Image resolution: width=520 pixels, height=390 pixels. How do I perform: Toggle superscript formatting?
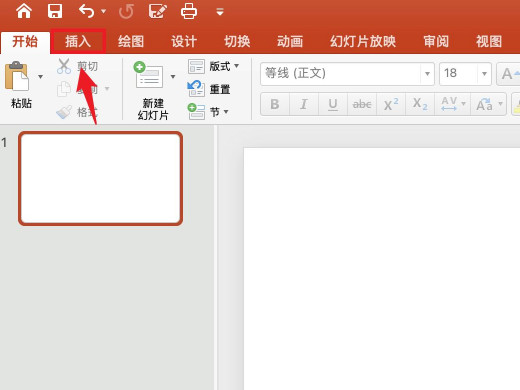pyautogui.click(x=391, y=104)
